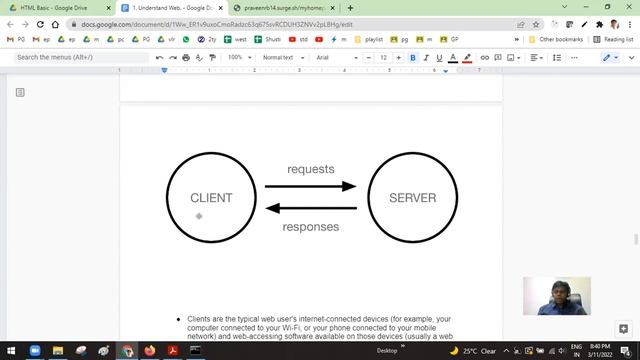
Task: Add a comment from toolbar
Action: click(x=498, y=58)
